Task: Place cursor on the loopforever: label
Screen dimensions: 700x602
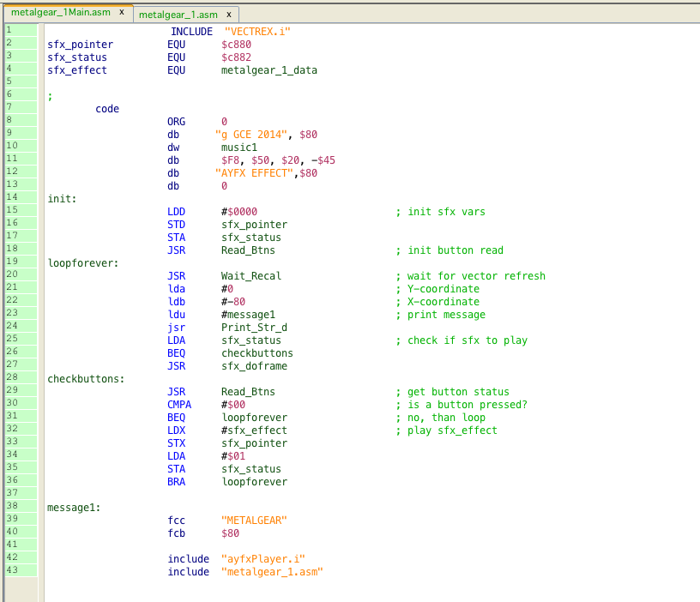Action: coord(83,263)
